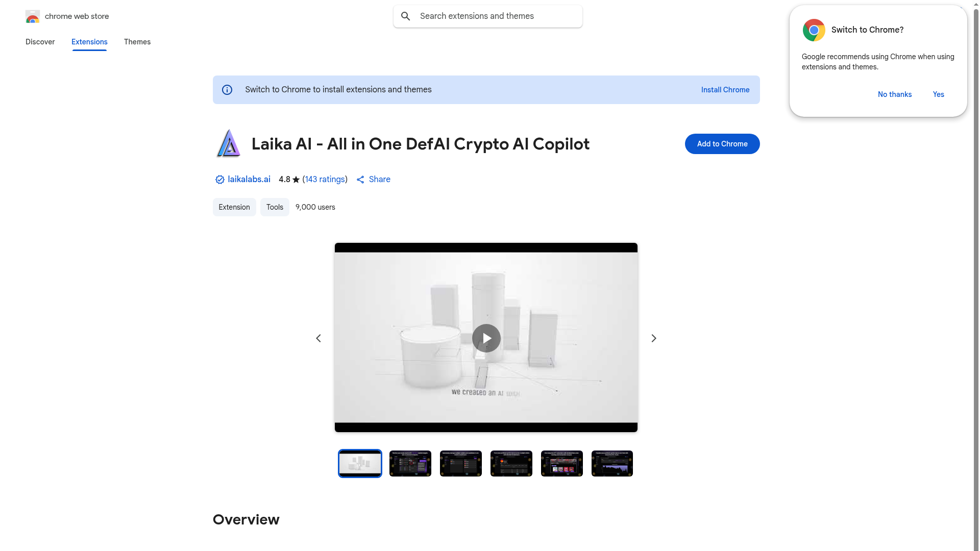The width and height of the screenshot is (980, 551).
Task: Open the Install Chrome link
Action: 725,90
